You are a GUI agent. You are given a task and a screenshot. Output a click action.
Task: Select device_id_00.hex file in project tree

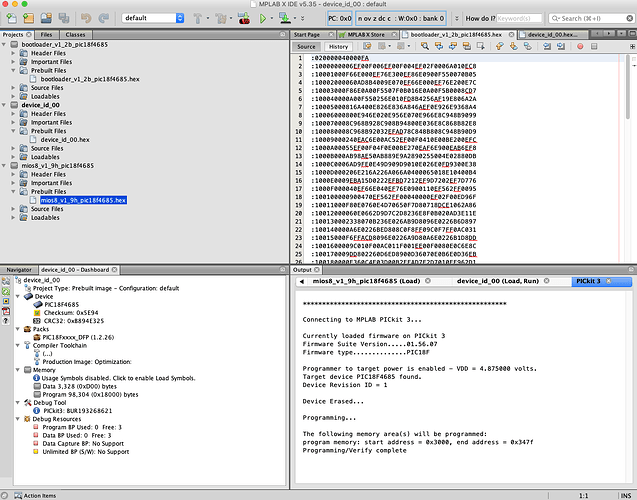(65, 140)
